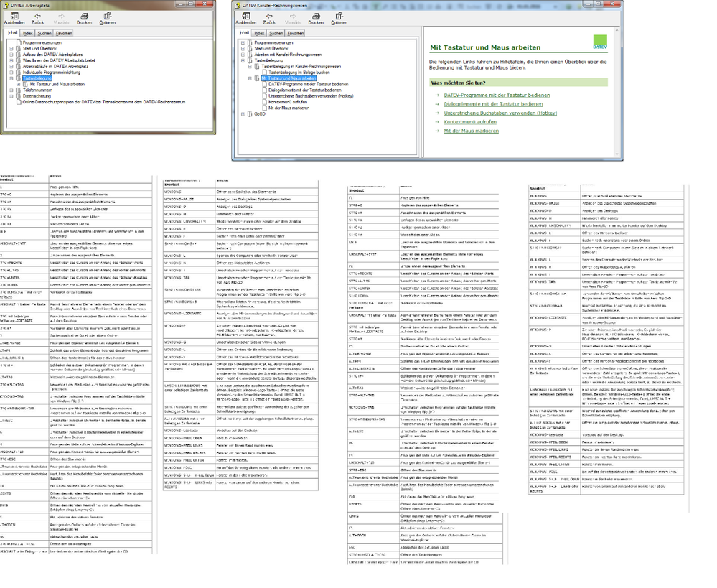Expand 'Aufbau des DATEV Arbeitsplatzes' node
Screen dimensions: 717x588
click(11, 55)
